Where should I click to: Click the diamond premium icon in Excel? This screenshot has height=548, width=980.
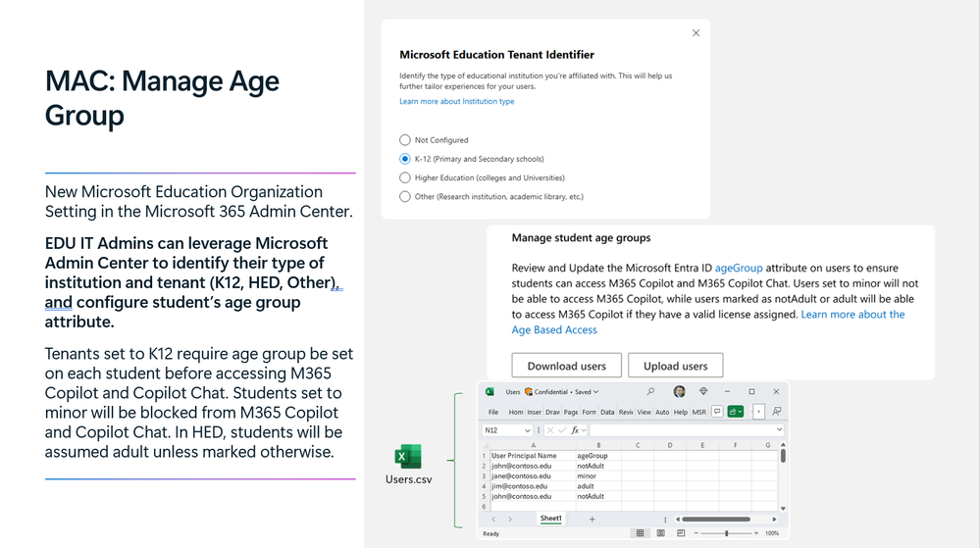pos(703,392)
